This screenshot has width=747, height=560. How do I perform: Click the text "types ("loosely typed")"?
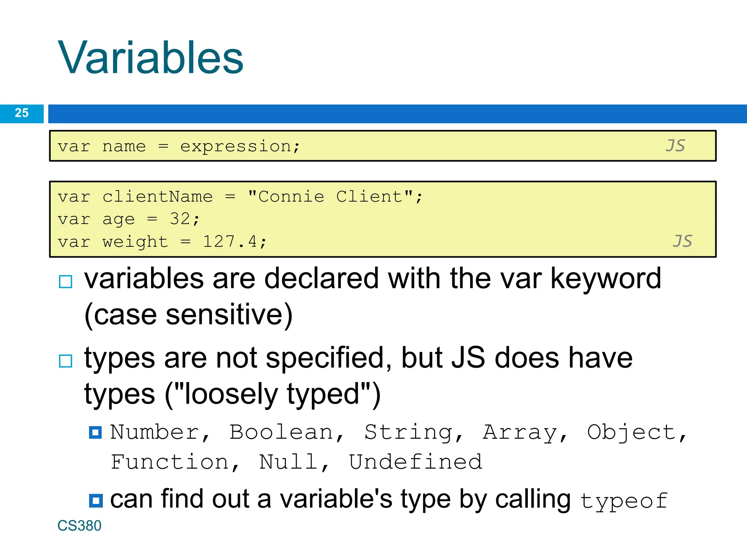tap(232, 394)
